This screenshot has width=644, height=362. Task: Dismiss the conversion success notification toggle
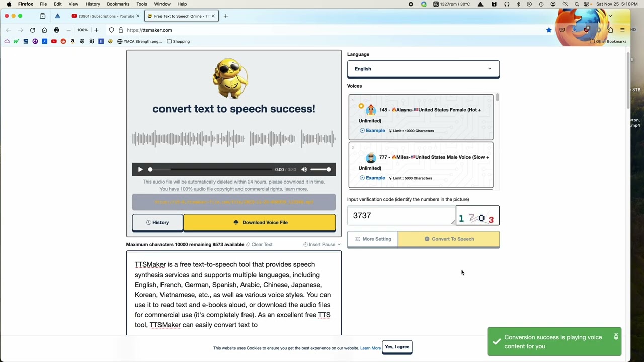tap(616, 337)
